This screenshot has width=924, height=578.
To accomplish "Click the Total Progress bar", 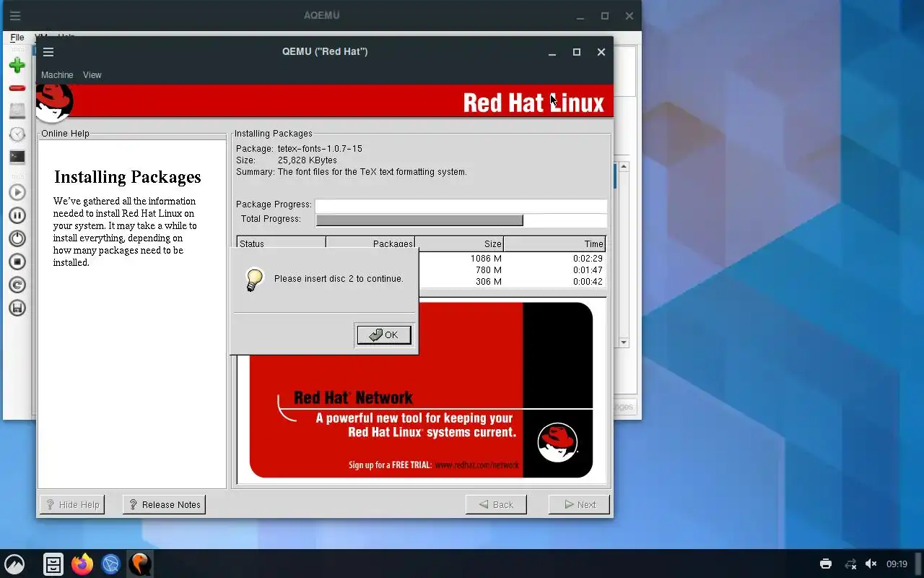I will coord(461,220).
